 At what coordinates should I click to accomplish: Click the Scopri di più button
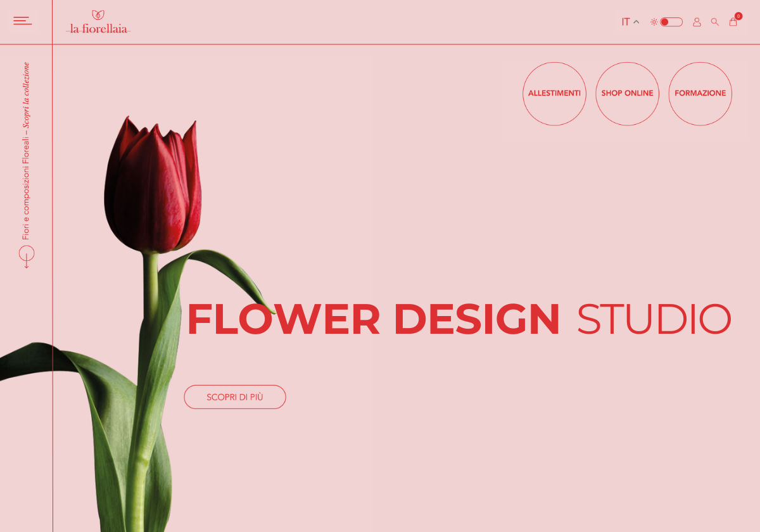pos(235,397)
